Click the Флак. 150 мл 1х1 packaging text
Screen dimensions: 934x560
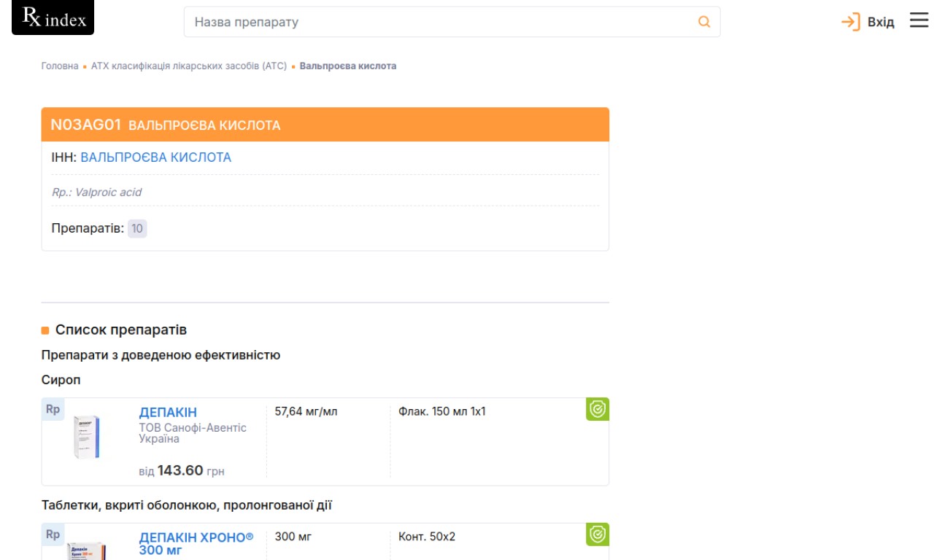click(442, 412)
